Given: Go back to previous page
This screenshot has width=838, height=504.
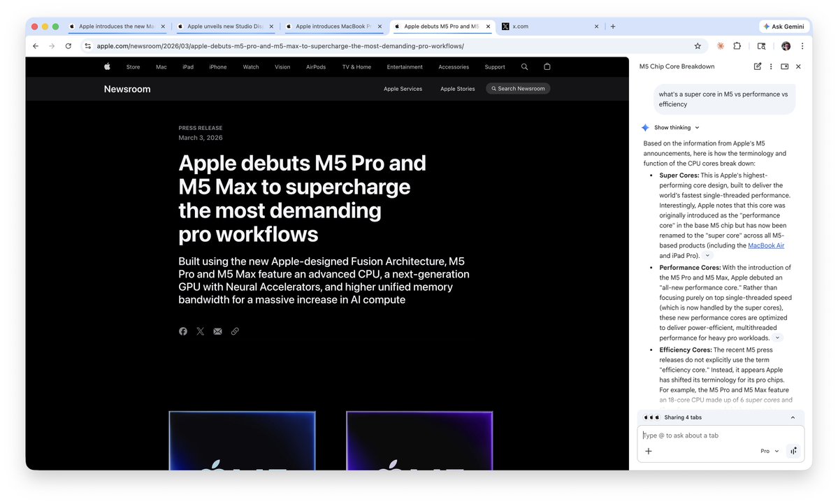Looking at the screenshot, I should pyautogui.click(x=35, y=46).
